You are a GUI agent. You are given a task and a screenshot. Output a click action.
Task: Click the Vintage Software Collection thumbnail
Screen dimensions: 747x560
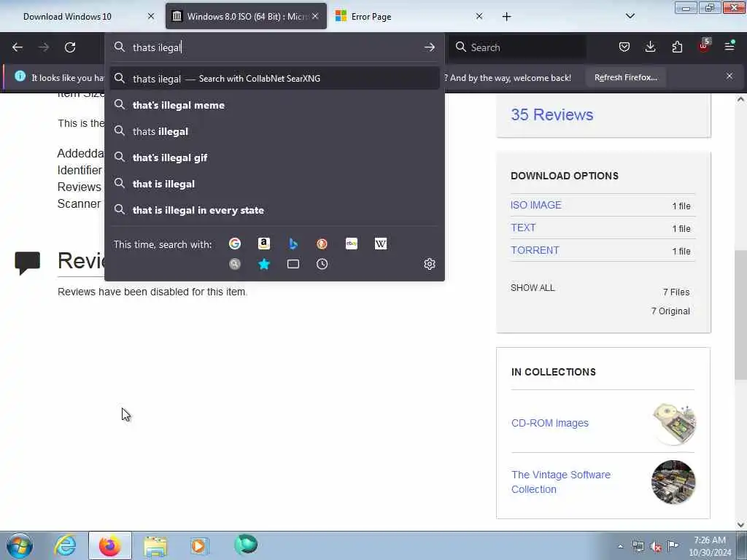[673, 482]
